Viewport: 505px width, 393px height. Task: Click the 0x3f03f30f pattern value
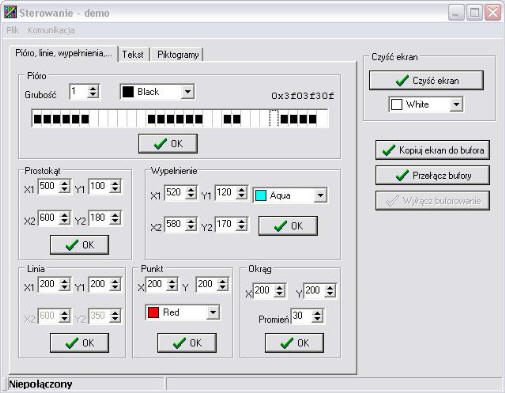click(302, 96)
